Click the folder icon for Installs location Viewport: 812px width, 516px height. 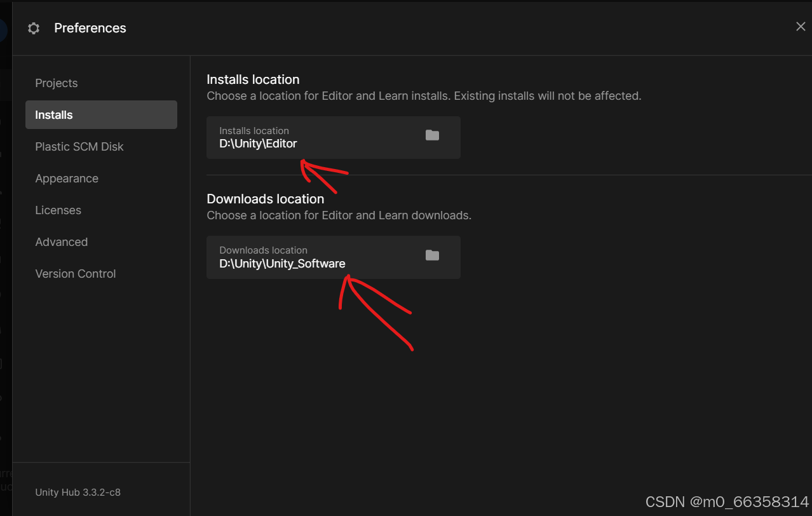point(432,135)
